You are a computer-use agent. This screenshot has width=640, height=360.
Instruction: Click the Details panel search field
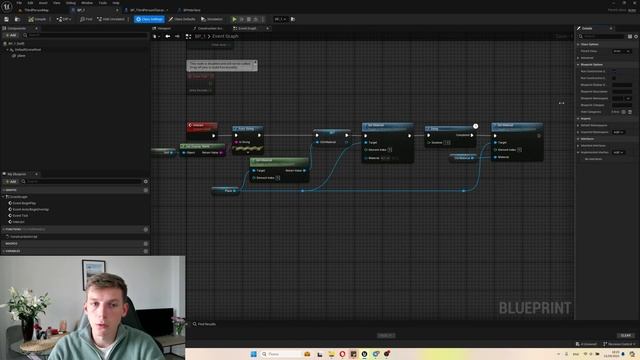pyautogui.click(x=601, y=36)
